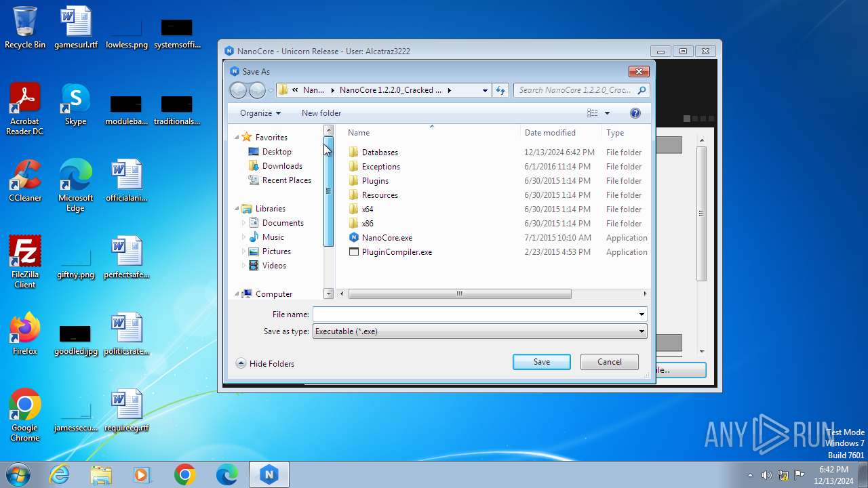Select the x64 folder
The image size is (868, 488).
tap(368, 209)
